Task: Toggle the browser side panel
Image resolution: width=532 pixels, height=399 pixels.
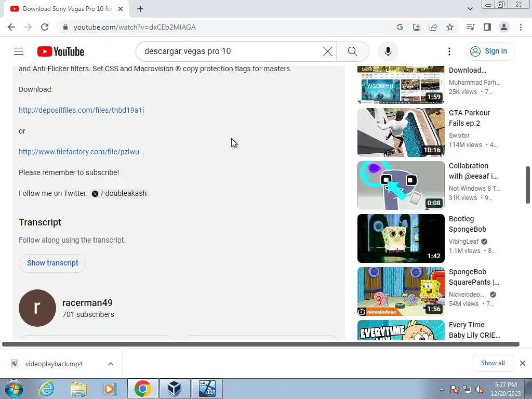Action: 487,27
